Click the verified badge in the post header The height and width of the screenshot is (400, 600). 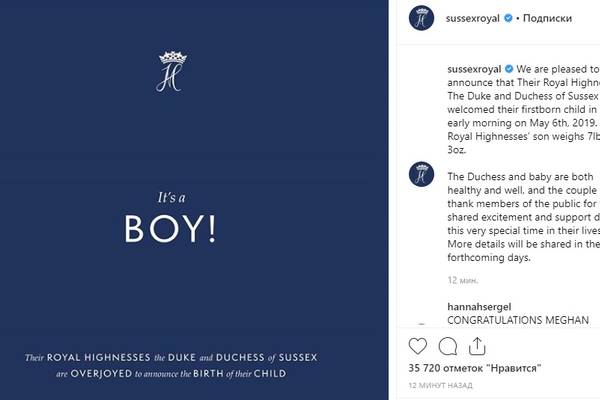click(509, 19)
